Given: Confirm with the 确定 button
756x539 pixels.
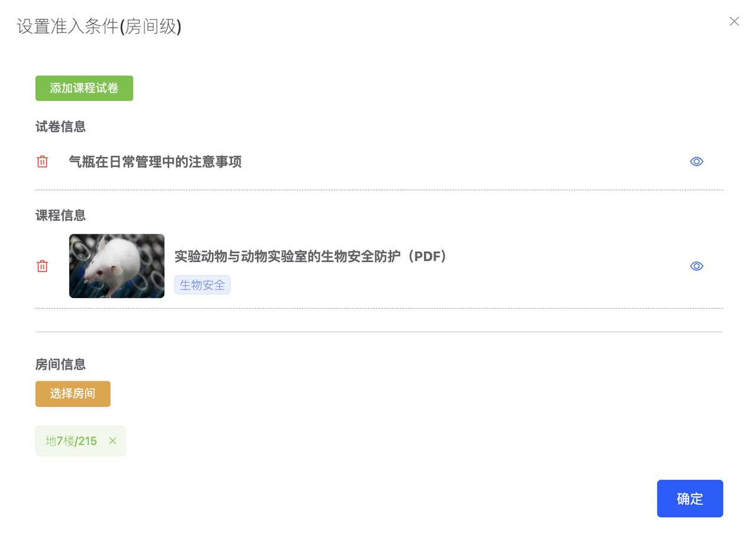Looking at the screenshot, I should coord(690,498).
